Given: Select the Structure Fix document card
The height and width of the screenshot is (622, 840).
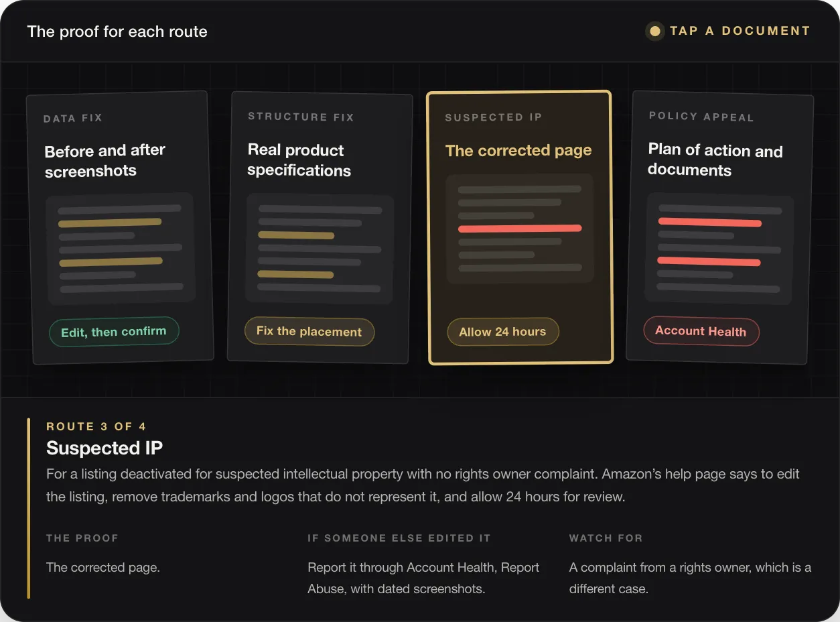Looking at the screenshot, I should point(320,228).
